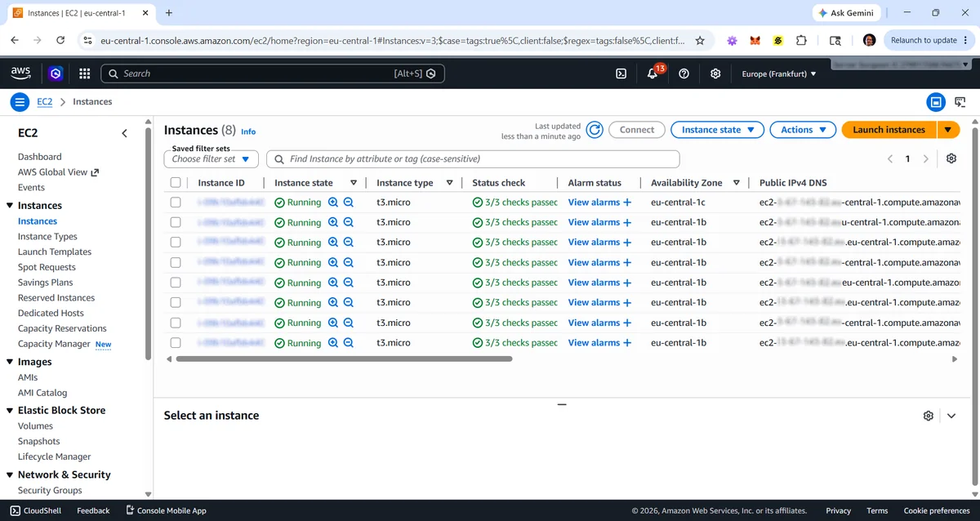Click the Connect button
Viewport: 980px width, 521px height.
(x=637, y=130)
